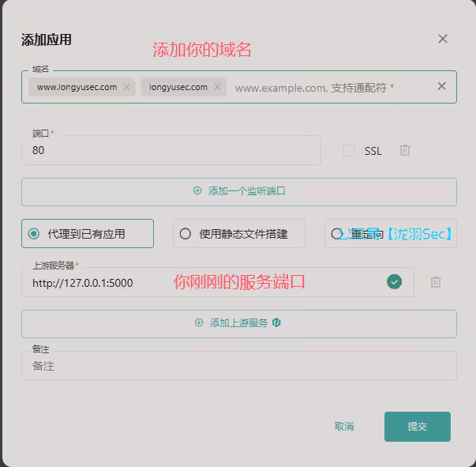Click into the 备注 remarks field

click(x=239, y=366)
